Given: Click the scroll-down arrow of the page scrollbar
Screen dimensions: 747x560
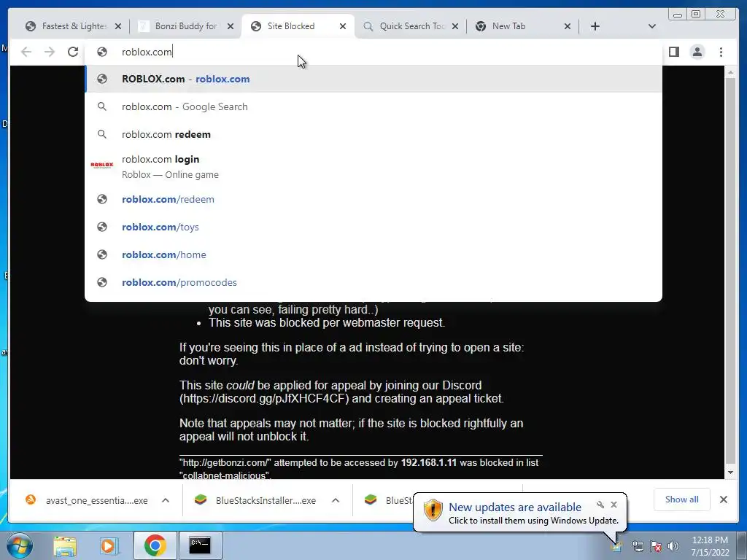Looking at the screenshot, I should (730, 472).
